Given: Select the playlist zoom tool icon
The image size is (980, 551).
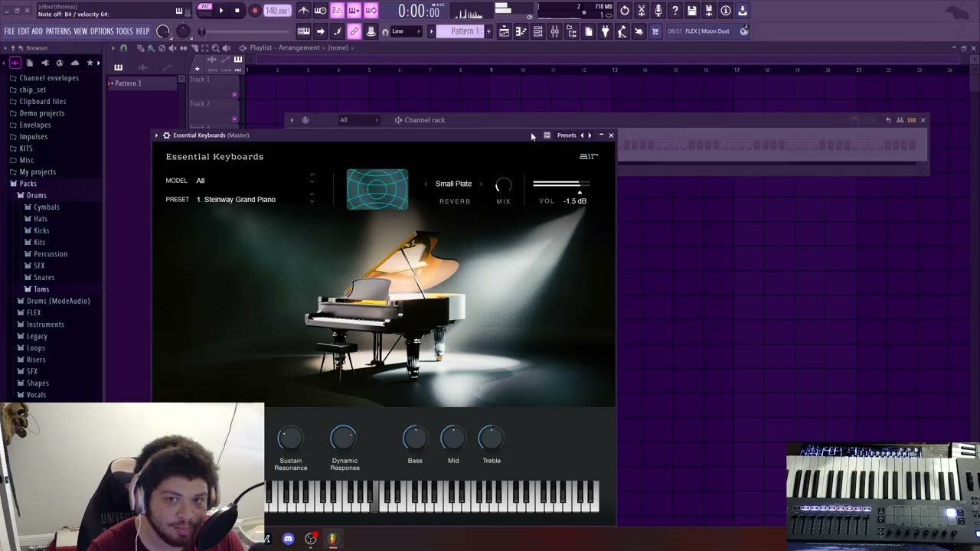Looking at the screenshot, I should point(215,47).
